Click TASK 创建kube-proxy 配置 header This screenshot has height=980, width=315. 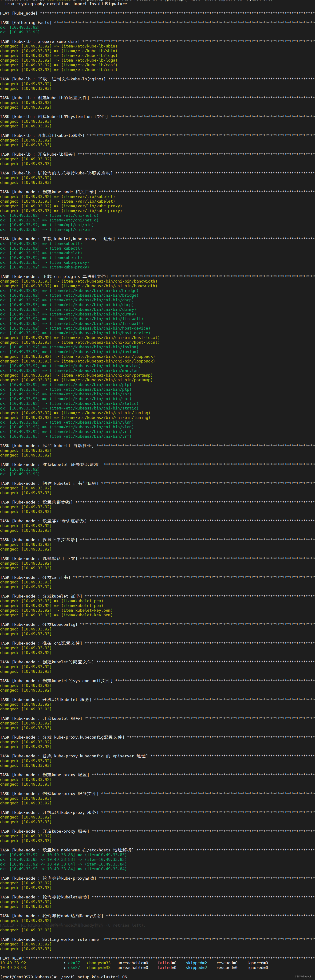point(157,775)
